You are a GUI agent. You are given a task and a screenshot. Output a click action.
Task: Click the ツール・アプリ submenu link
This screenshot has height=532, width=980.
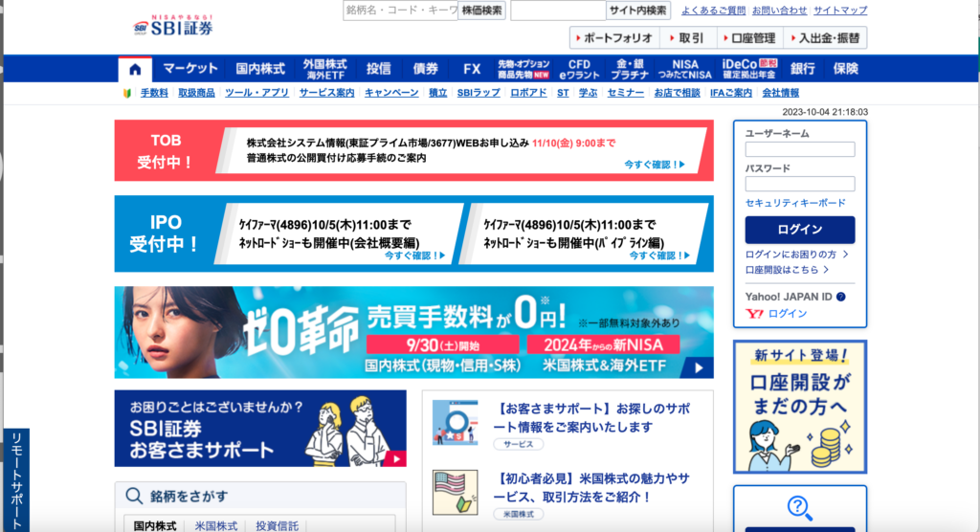pos(256,93)
